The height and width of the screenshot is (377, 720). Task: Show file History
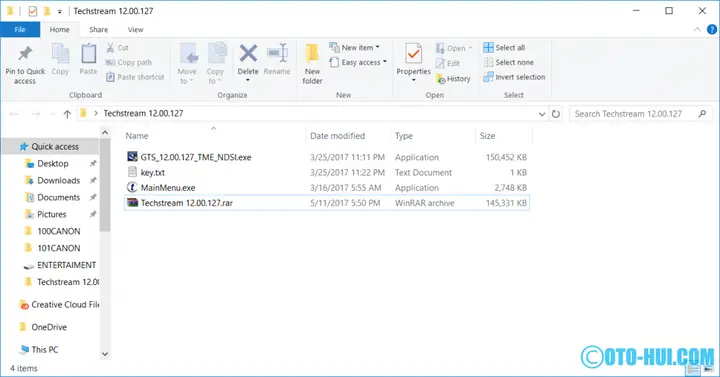453,79
